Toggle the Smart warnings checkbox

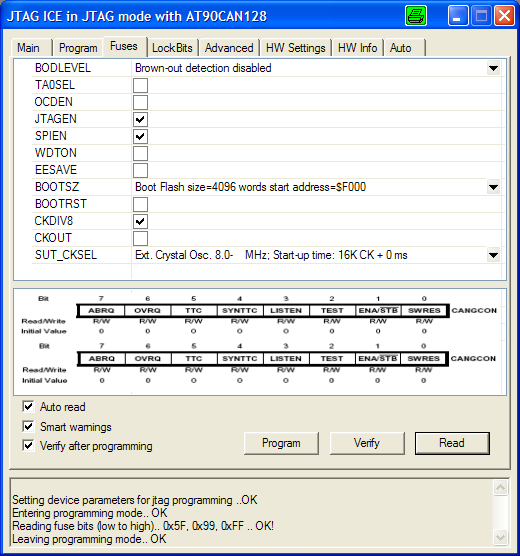pyautogui.click(x=28, y=426)
